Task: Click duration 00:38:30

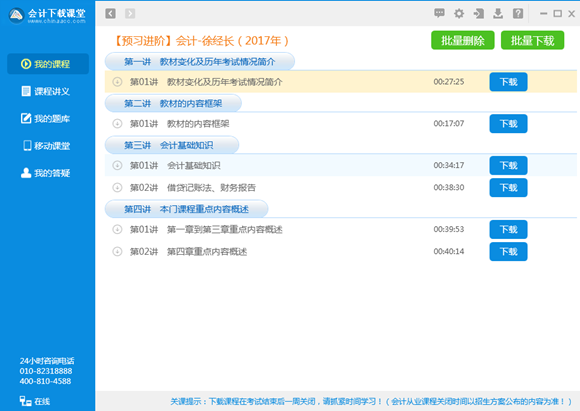Action: pyautogui.click(x=449, y=187)
